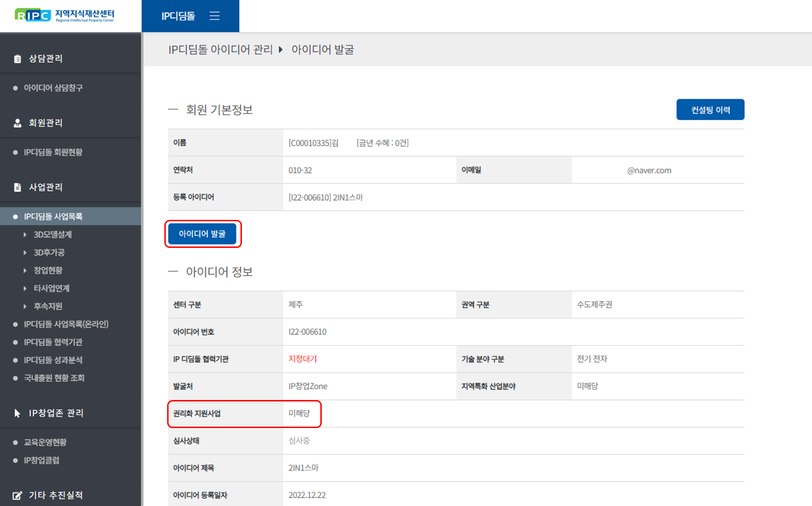Expand the 3D후가공 submenu item

click(x=49, y=253)
